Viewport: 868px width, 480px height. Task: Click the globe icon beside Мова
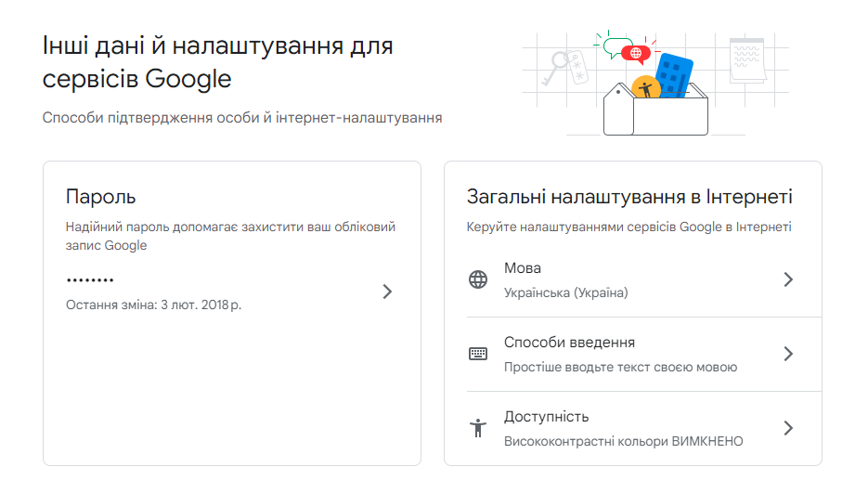pyautogui.click(x=478, y=279)
